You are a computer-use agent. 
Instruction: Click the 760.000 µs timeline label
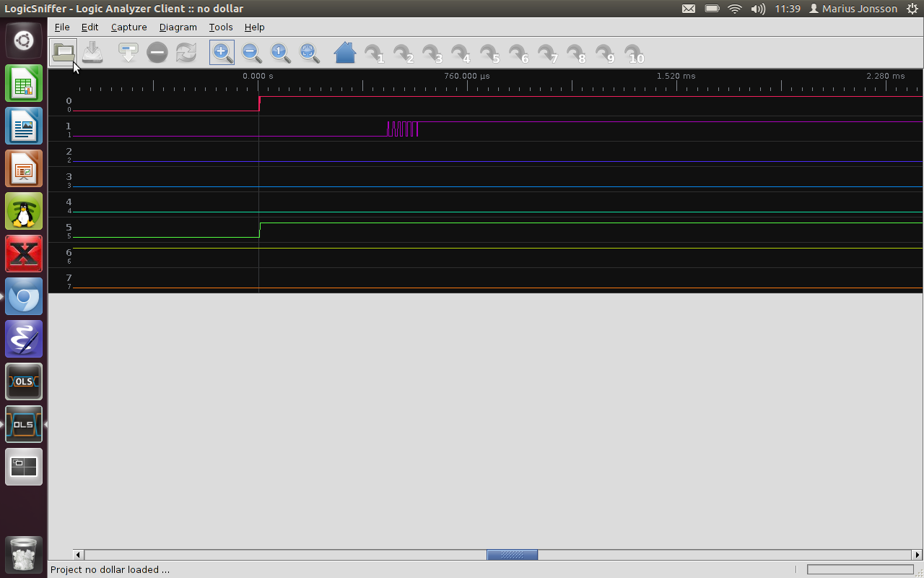point(467,76)
